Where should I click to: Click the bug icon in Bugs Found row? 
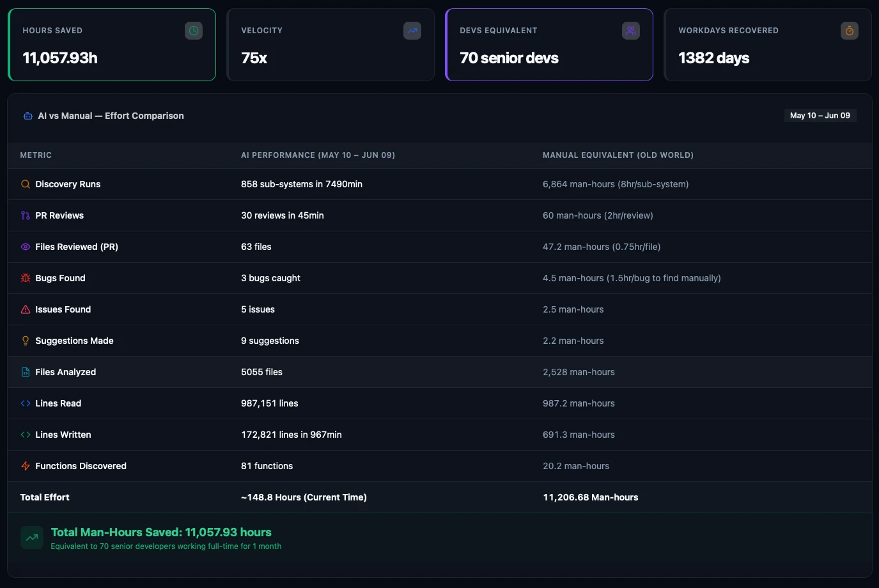tap(26, 278)
